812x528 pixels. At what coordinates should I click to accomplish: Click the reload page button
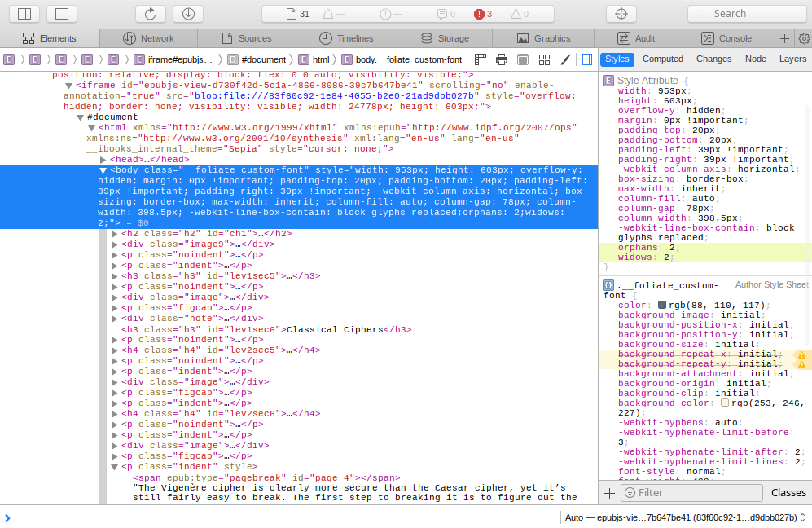pos(150,14)
